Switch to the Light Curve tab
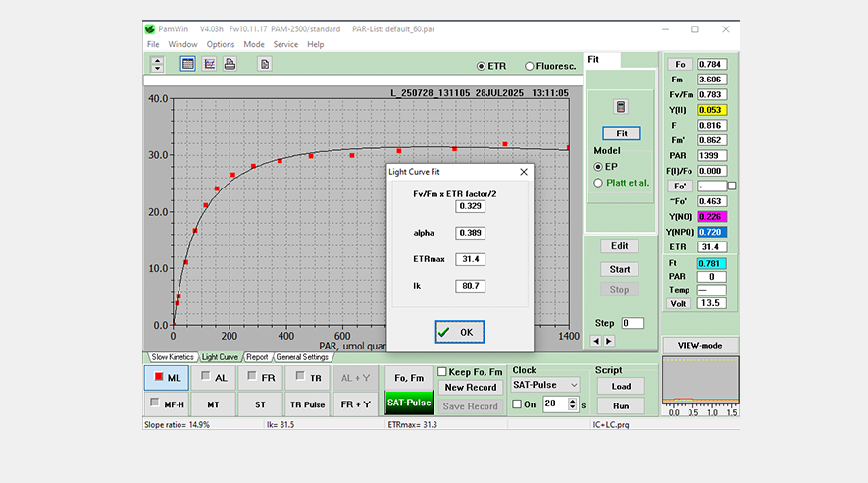The height and width of the screenshot is (483, 868). point(220,357)
